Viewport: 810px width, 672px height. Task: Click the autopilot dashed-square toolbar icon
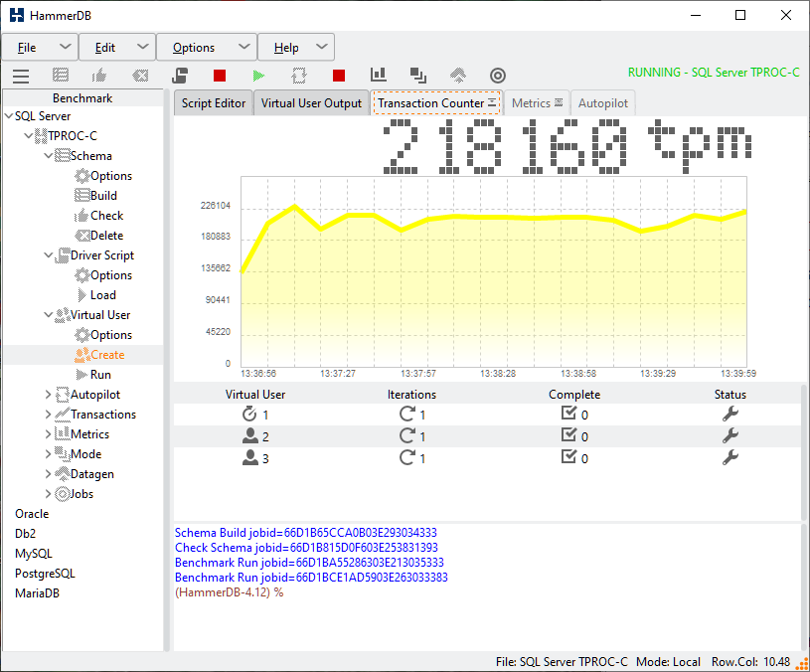(298, 76)
